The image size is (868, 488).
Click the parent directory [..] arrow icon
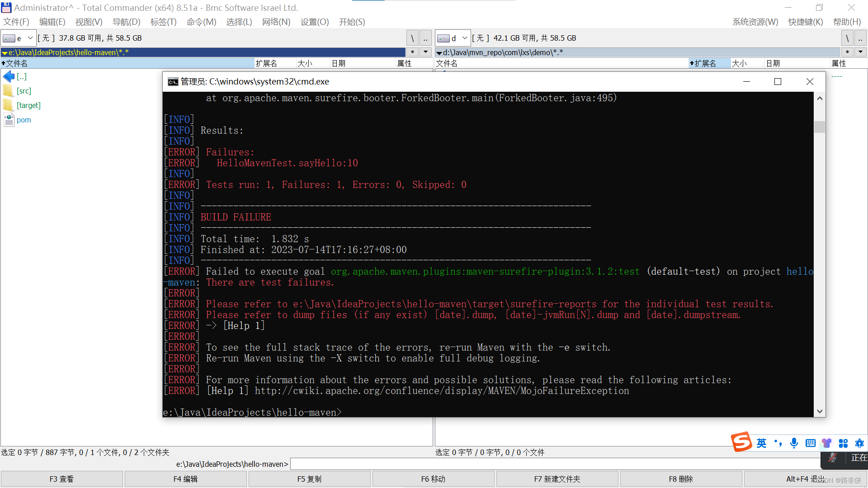pyautogui.click(x=9, y=76)
